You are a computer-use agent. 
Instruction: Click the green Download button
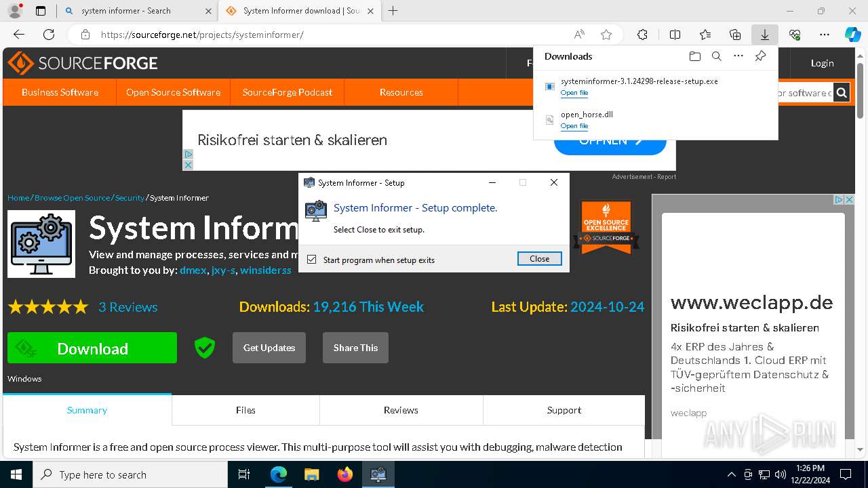[92, 348]
